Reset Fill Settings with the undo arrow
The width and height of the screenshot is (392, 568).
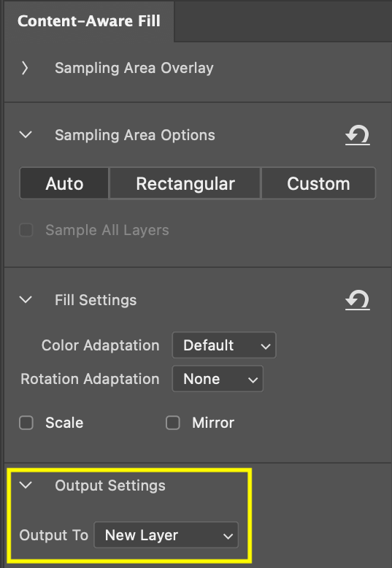(357, 300)
